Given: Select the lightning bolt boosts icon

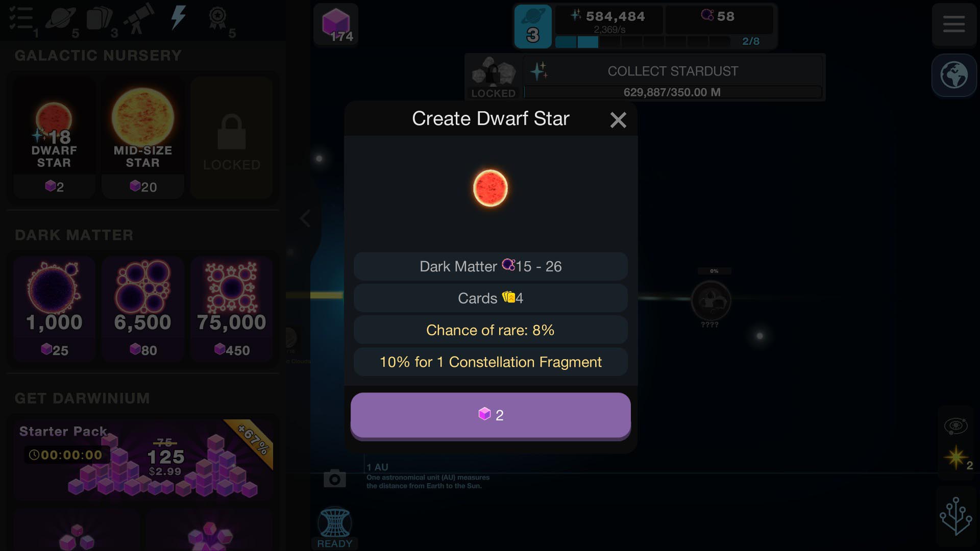Looking at the screenshot, I should coord(178,18).
